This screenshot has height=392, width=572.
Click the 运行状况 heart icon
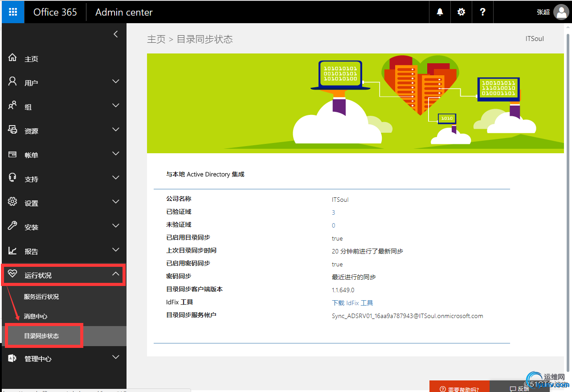click(x=12, y=274)
